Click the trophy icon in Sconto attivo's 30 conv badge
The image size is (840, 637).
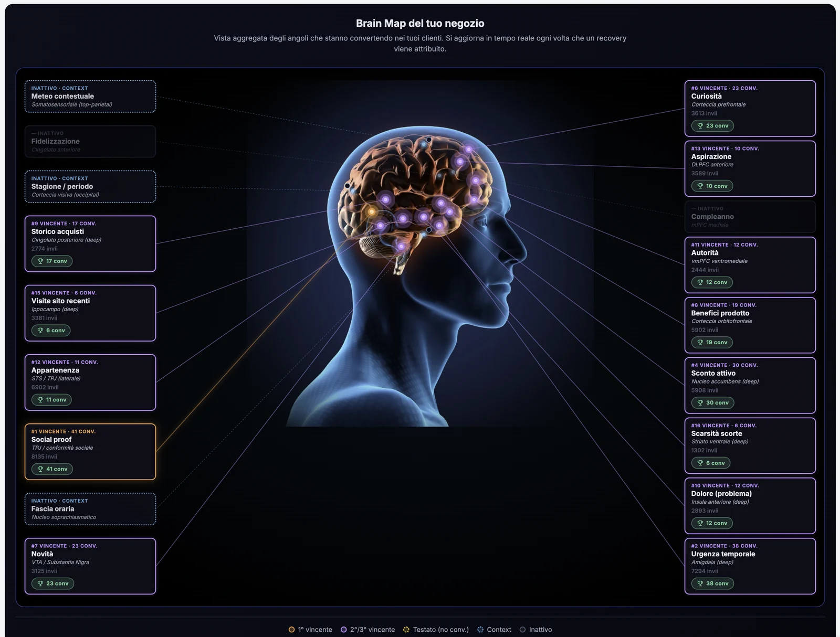[x=700, y=403]
